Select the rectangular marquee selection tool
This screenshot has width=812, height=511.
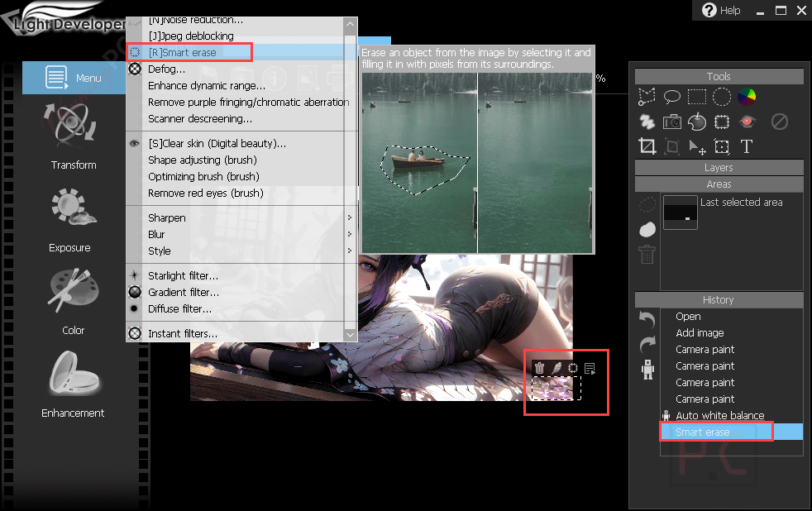[696, 96]
